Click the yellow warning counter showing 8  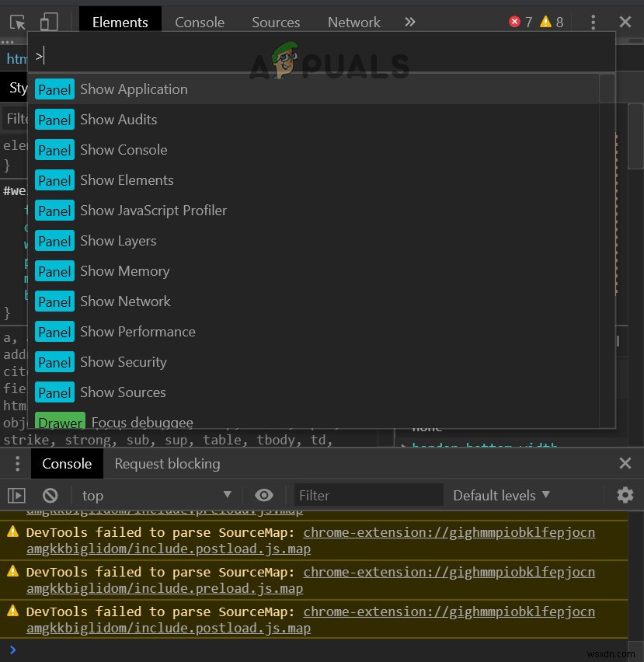(553, 22)
